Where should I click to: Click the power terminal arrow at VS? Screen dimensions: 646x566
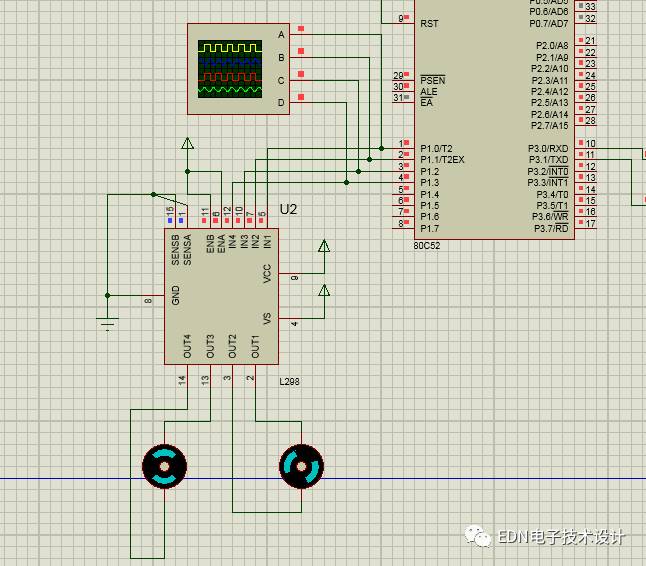(324, 291)
